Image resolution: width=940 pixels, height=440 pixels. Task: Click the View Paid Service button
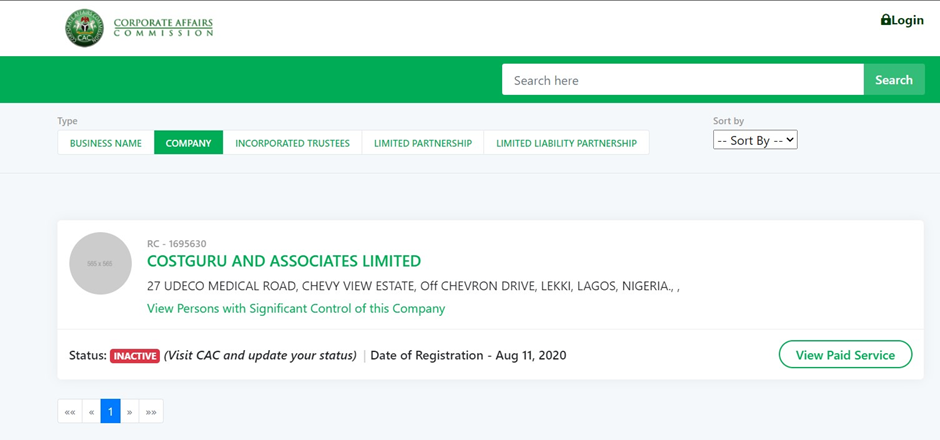[x=845, y=355]
